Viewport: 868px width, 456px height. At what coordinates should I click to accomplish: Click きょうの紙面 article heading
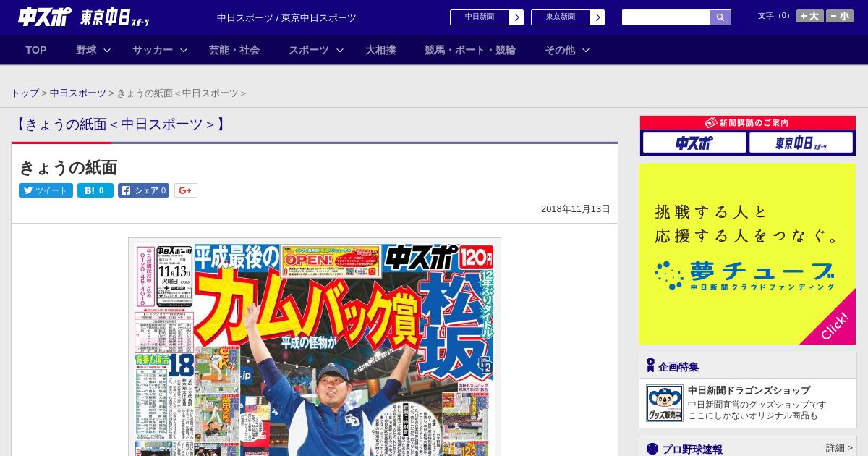point(68,167)
